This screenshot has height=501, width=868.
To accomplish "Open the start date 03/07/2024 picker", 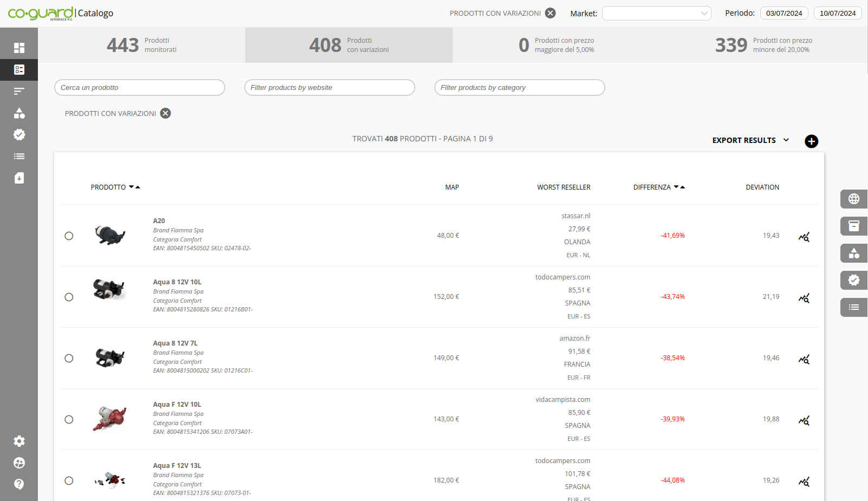I will point(784,14).
